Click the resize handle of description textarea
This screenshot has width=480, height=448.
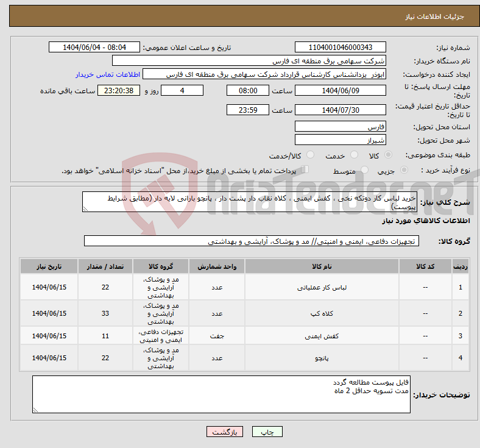(85, 209)
